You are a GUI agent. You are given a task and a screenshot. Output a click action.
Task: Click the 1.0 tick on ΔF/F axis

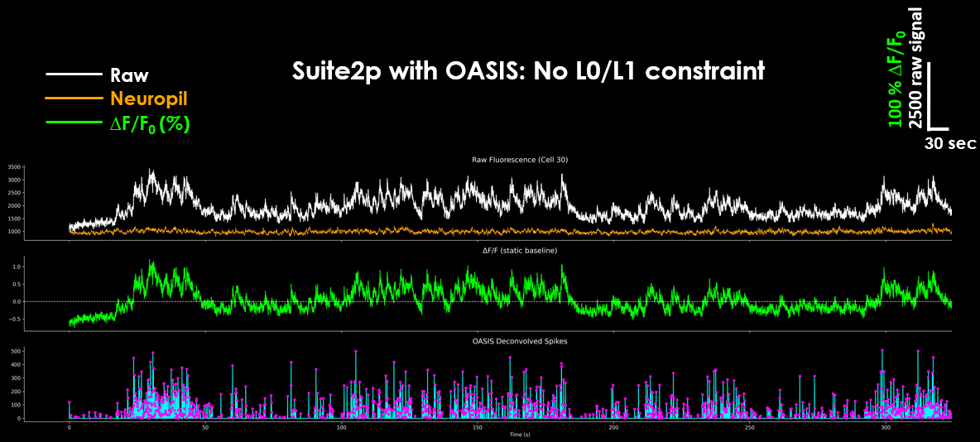click(17, 267)
